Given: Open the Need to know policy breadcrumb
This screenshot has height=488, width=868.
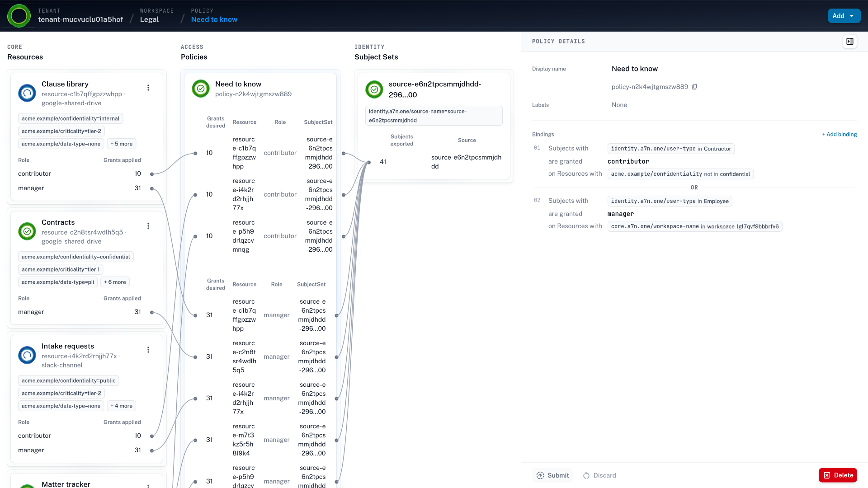Looking at the screenshot, I should click(x=214, y=19).
